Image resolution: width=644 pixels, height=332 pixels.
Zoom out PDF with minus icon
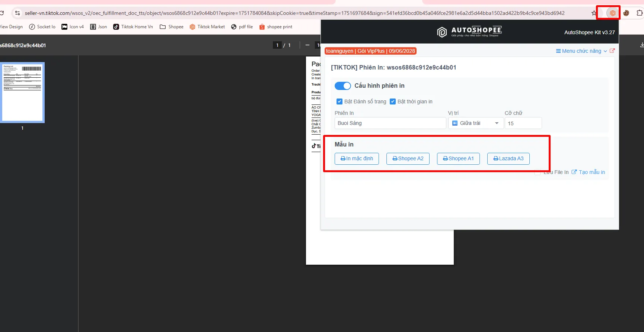pos(307,45)
